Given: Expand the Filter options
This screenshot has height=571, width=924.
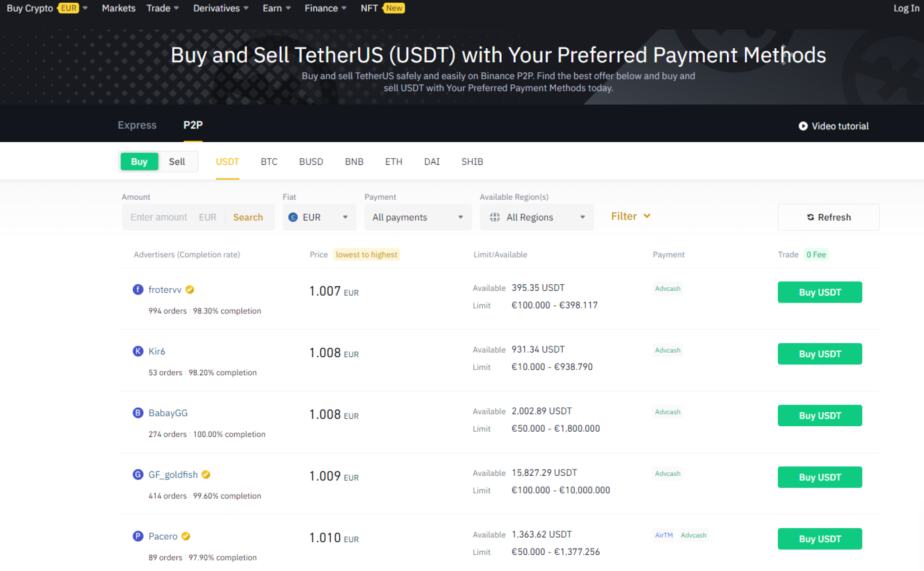Looking at the screenshot, I should (630, 216).
